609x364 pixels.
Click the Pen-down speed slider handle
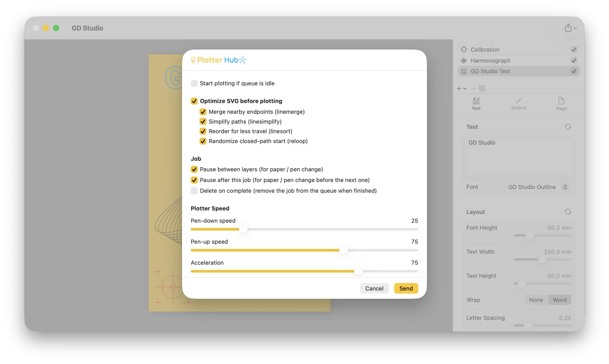(243, 229)
